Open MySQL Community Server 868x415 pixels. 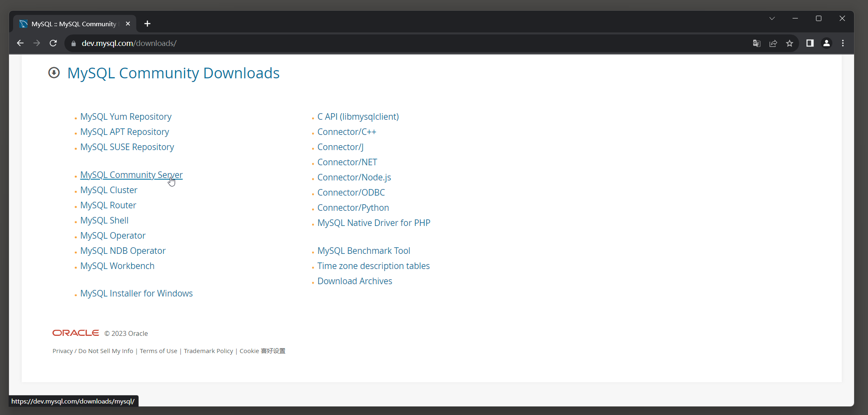click(132, 175)
